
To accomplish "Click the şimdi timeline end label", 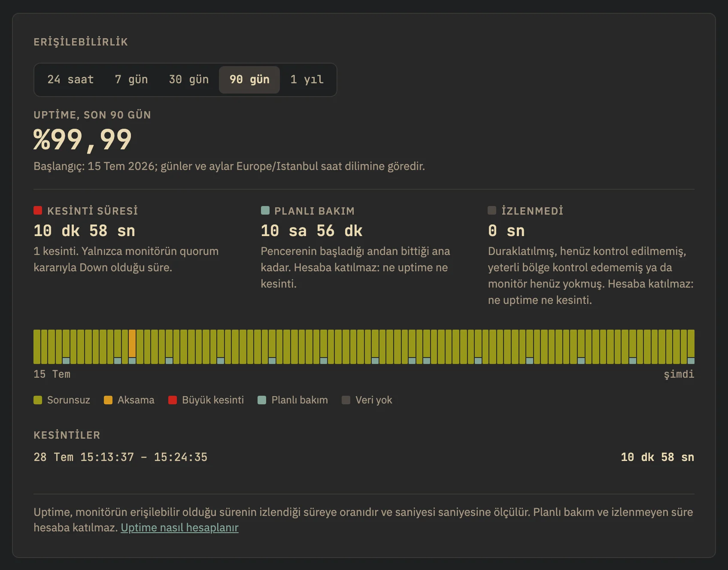I will [679, 374].
